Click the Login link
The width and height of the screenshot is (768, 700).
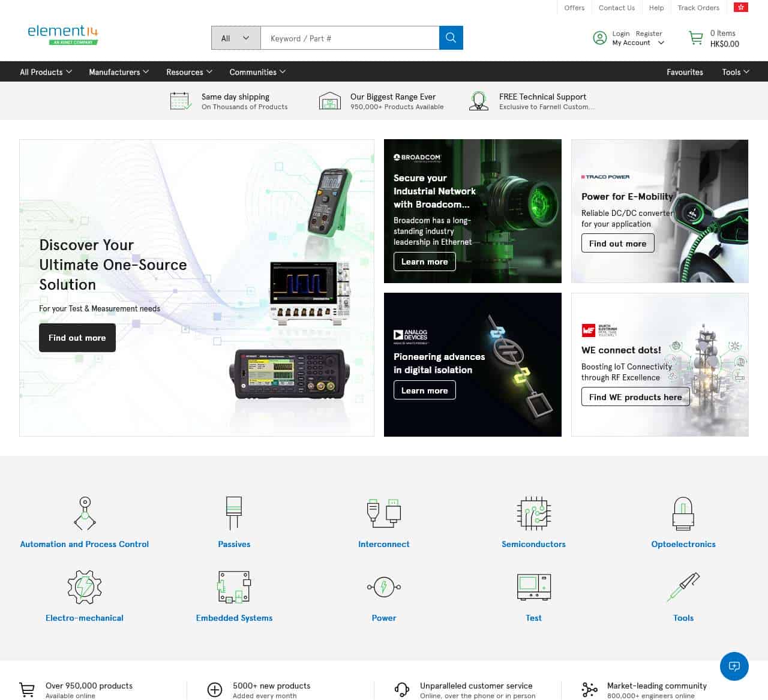(621, 34)
